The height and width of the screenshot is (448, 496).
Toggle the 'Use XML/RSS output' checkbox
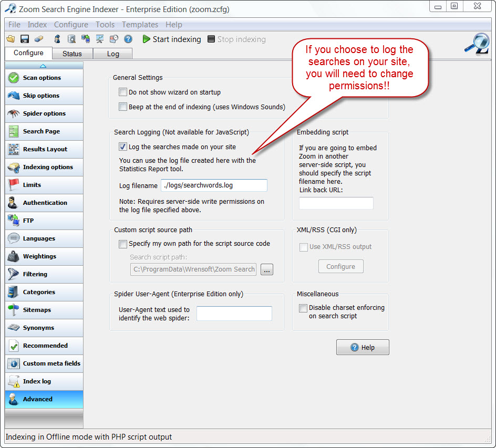[303, 247]
